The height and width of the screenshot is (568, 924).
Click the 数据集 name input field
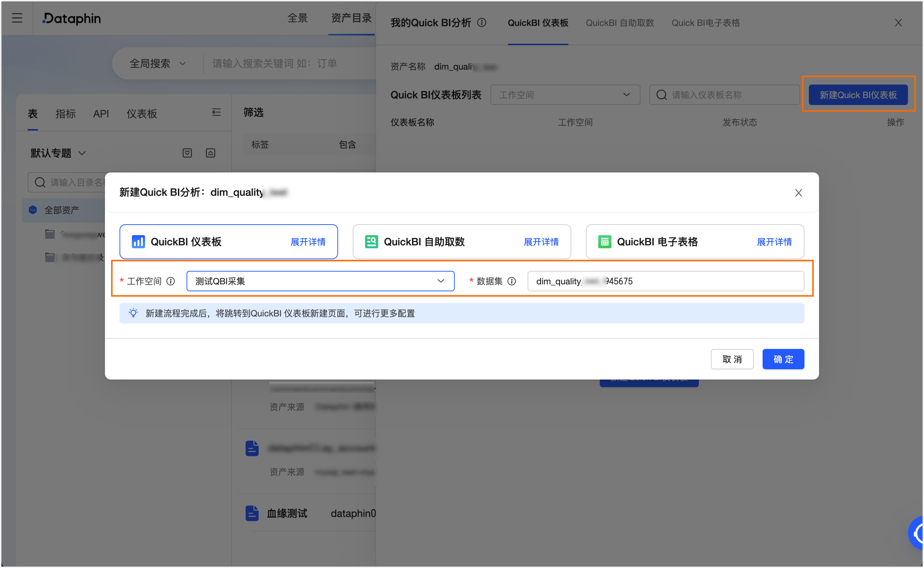(x=665, y=281)
